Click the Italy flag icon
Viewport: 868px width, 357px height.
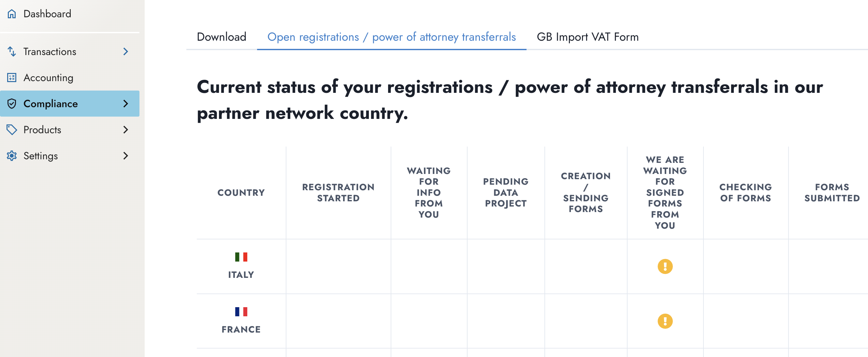pyautogui.click(x=241, y=257)
